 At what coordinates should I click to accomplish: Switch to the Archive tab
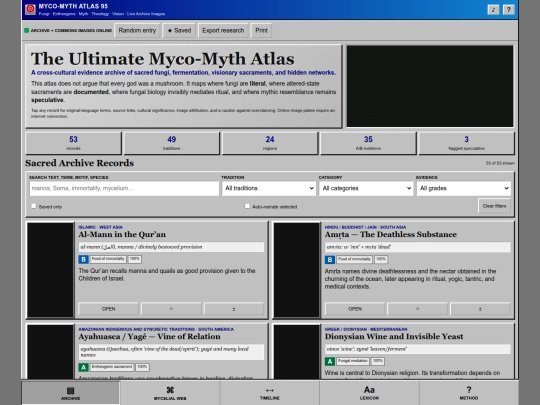(x=71, y=393)
